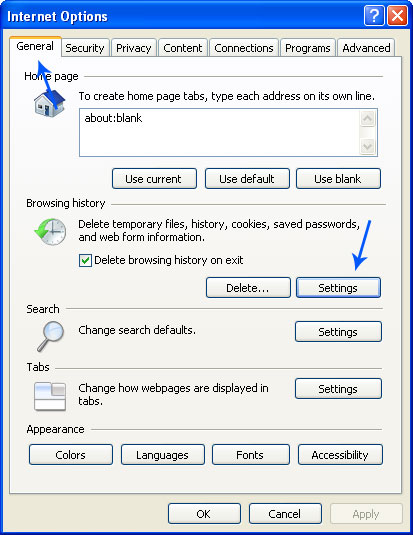Switch to the Content tab
The height and width of the screenshot is (535, 413).
click(183, 48)
